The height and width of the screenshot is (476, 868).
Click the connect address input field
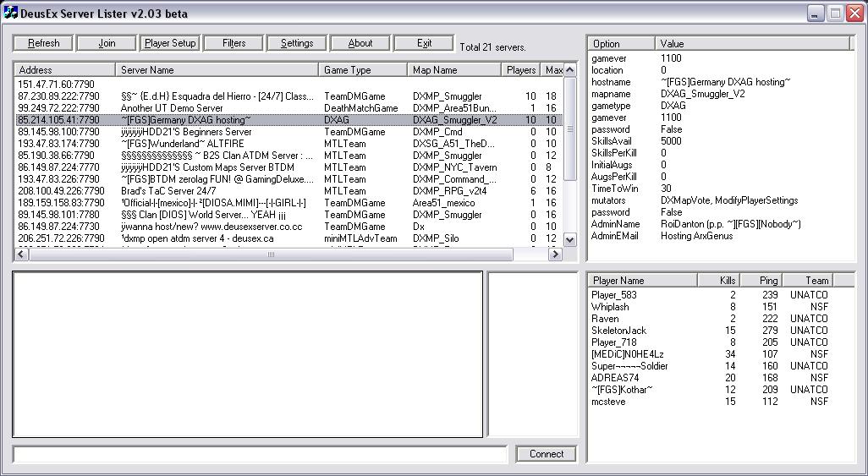pyautogui.click(x=260, y=455)
